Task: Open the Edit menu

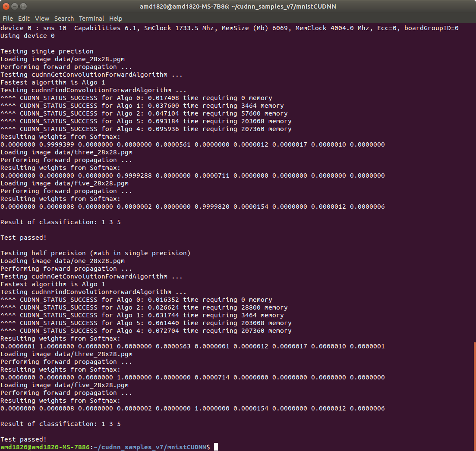Action: click(24, 19)
